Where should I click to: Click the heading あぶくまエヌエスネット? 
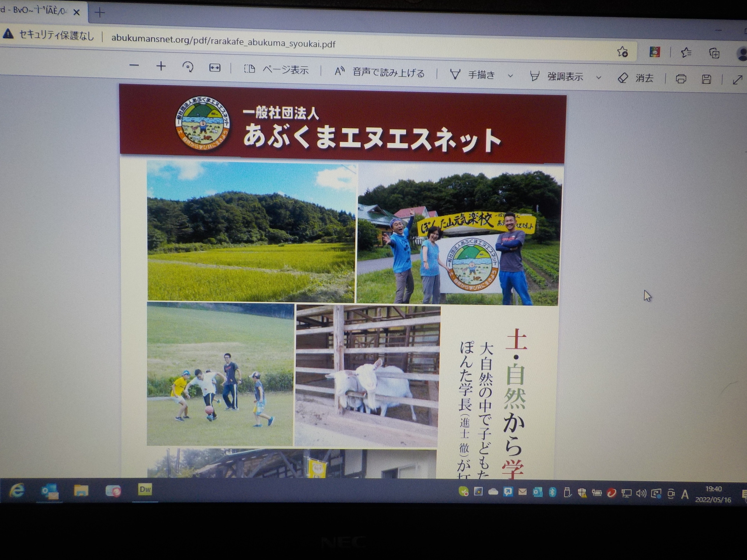tap(372, 138)
